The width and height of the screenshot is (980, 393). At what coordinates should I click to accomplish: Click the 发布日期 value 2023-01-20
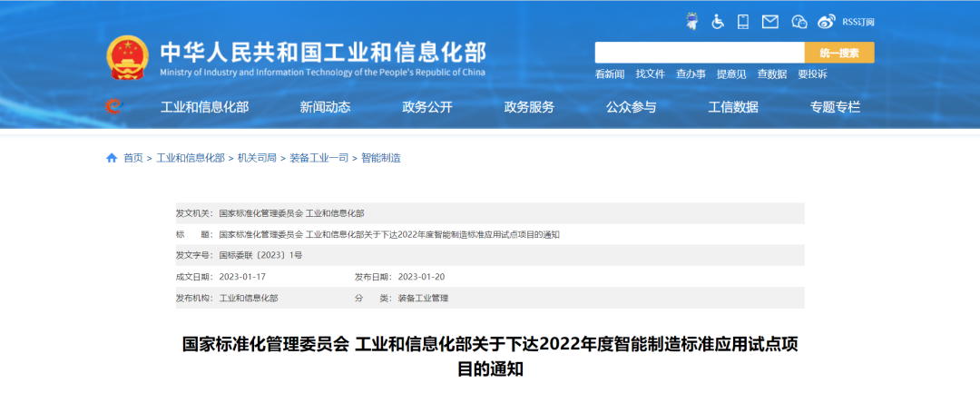[421, 277]
